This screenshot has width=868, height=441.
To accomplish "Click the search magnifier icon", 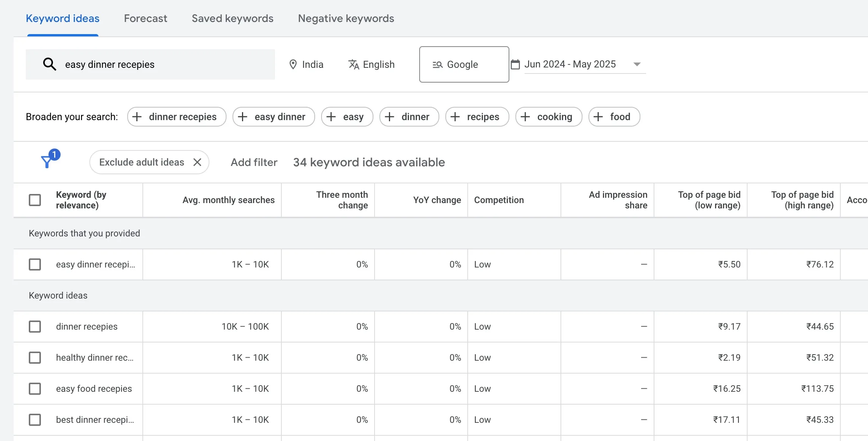I will pos(49,64).
